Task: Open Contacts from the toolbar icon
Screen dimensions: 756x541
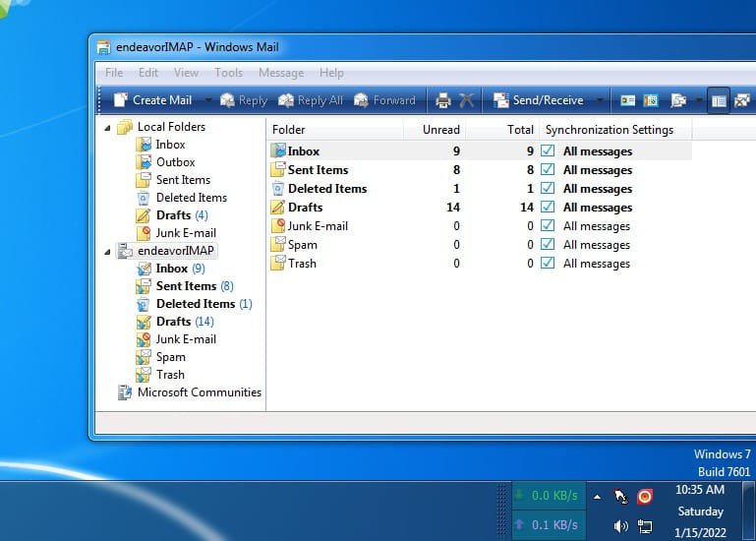Action: [627, 100]
